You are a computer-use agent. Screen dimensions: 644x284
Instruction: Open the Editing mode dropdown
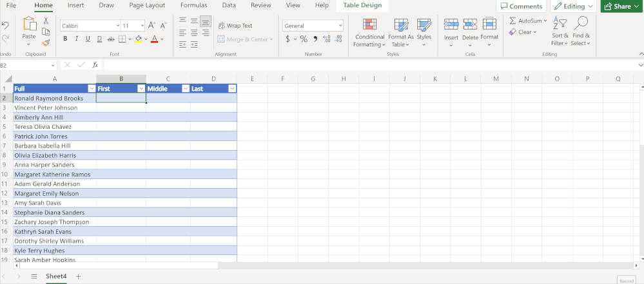pos(573,6)
